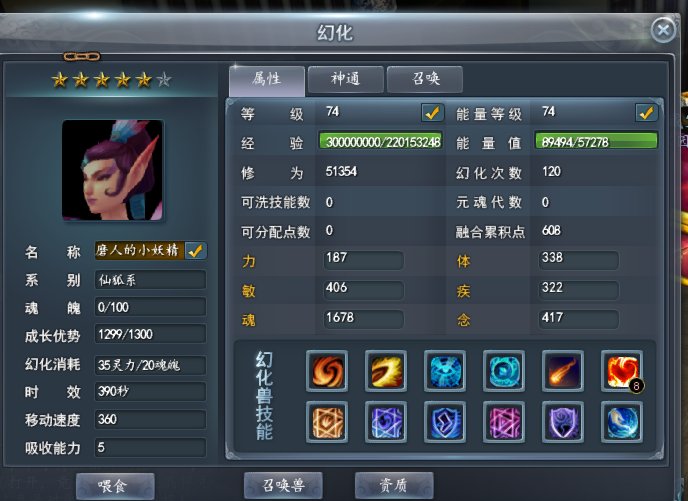Click the fairy pet portrait thumbnail

[x=113, y=170]
